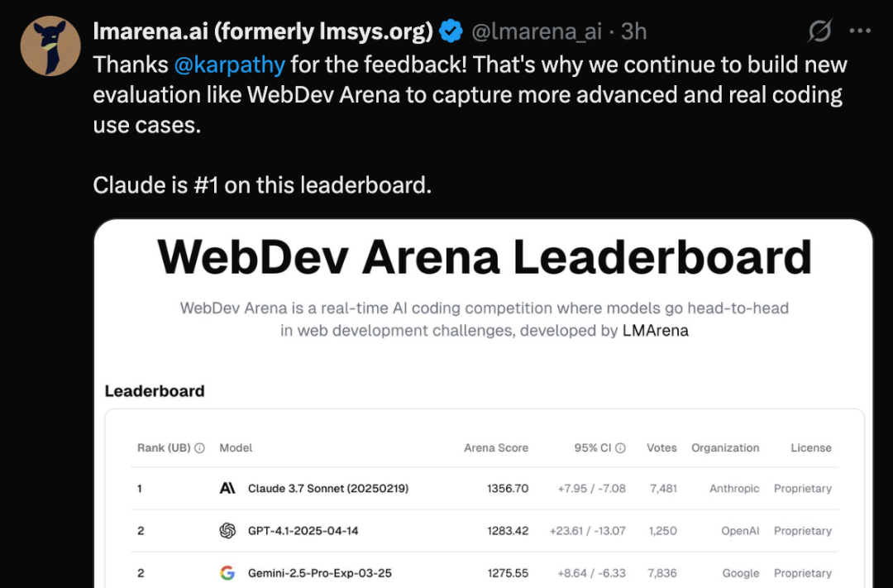The width and height of the screenshot is (893, 588).
Task: Open the 3h timestamp link
Action: (x=633, y=31)
